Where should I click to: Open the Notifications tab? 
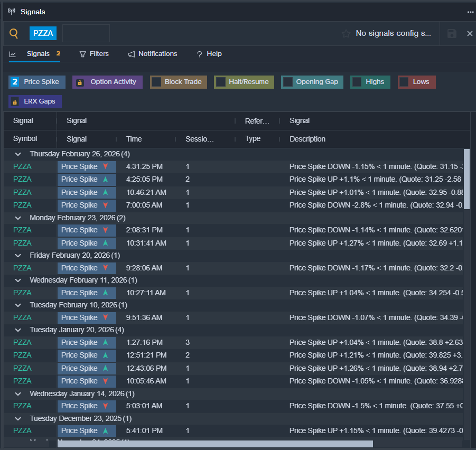[153, 54]
